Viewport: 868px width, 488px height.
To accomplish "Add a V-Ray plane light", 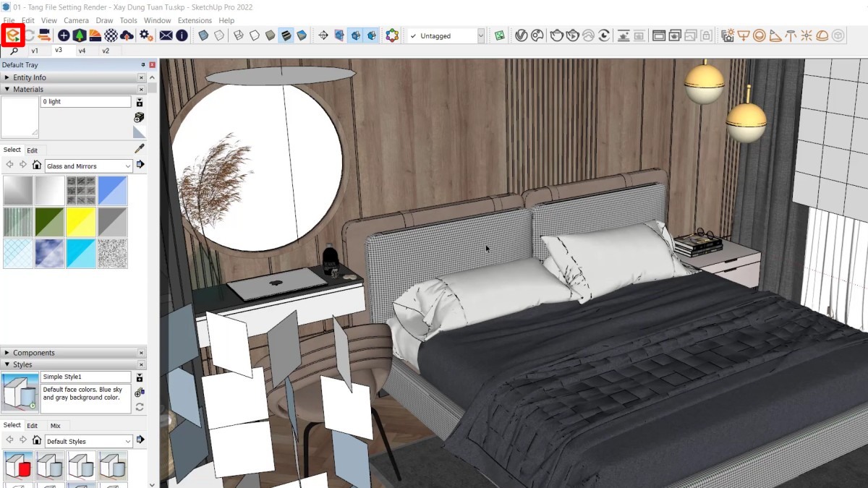I will [744, 35].
